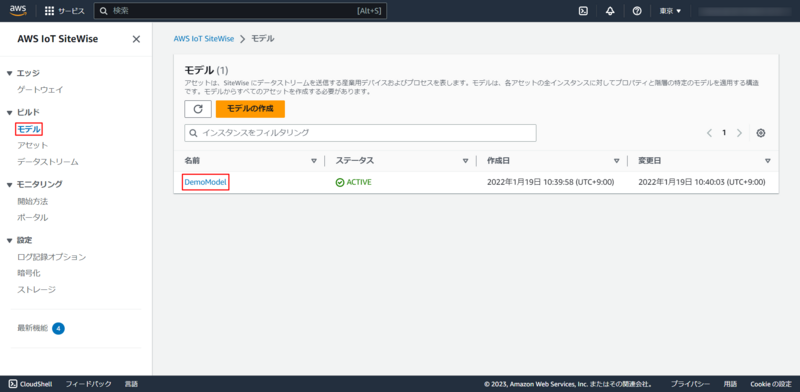Launch CloudShell from the top bar icon
Image resolution: width=800 pixels, height=392 pixels.
click(x=583, y=11)
